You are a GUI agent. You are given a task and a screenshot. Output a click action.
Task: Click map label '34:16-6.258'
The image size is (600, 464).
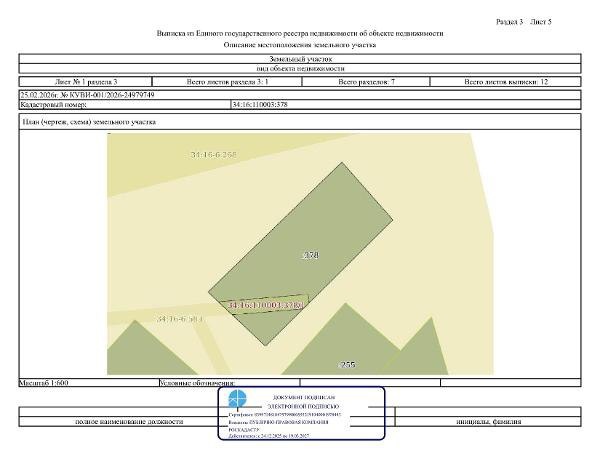click(x=214, y=155)
